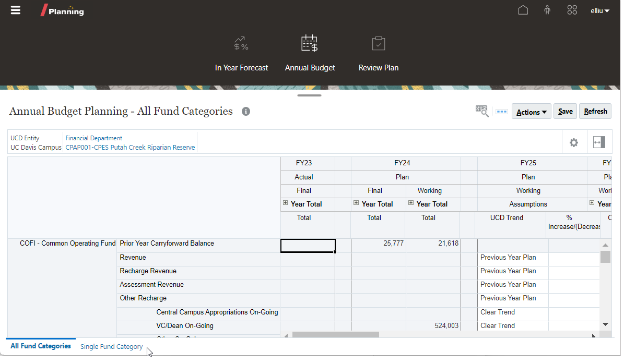Screen dimensions: 624x364
Task: Select the All Fund Categories tab
Action: [40, 346]
